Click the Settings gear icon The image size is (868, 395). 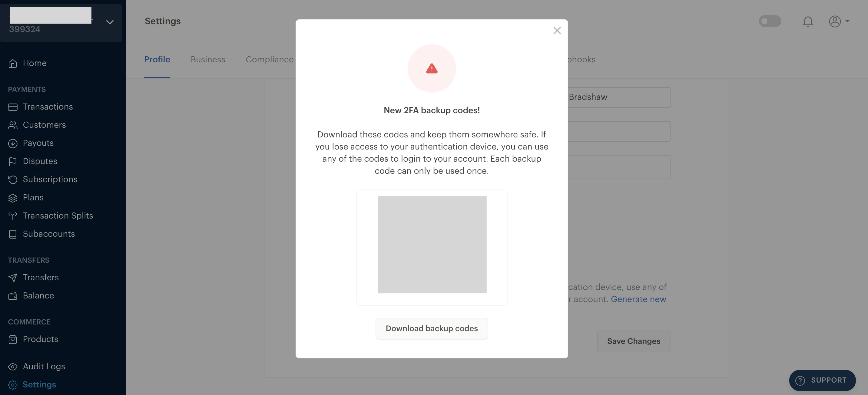point(12,385)
